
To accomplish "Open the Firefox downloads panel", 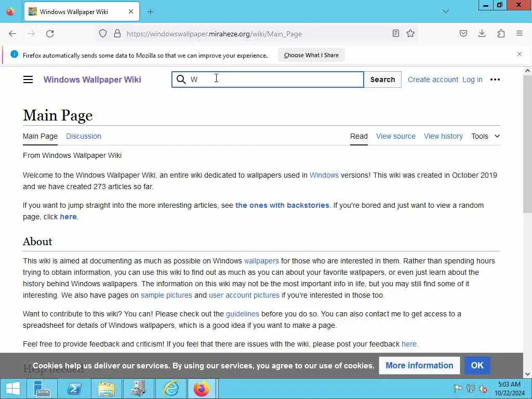I will tap(482, 33).
